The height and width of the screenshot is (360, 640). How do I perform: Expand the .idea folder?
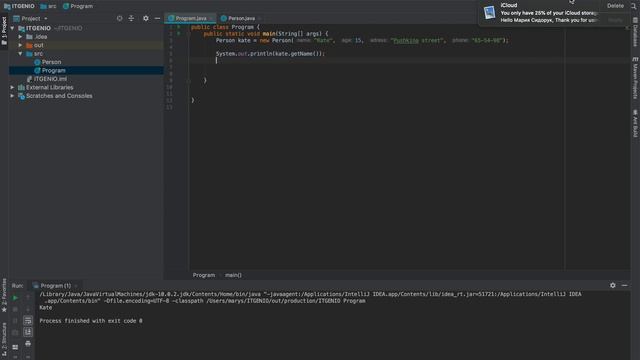click(x=20, y=37)
